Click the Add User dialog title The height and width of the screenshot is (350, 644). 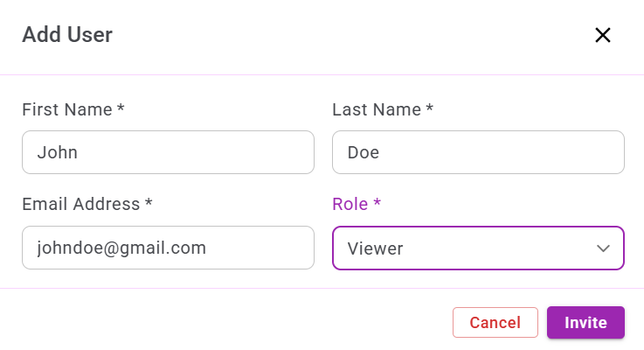pos(67,35)
